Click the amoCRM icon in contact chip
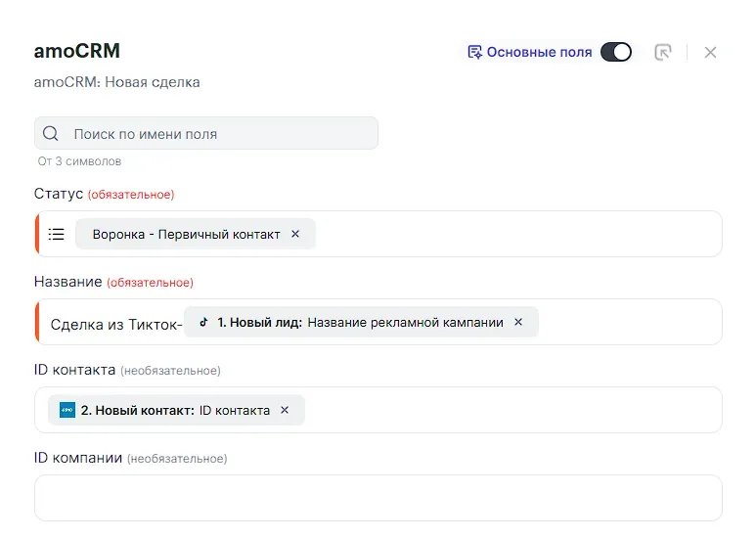Image resolution: width=756 pixels, height=539 pixels. 67,410
